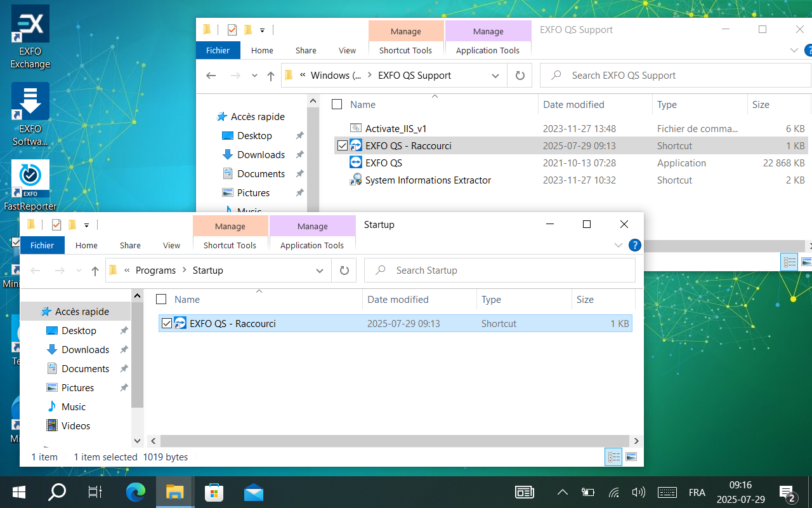Viewport: 812px width, 508px height.
Task: Go up one level in Startup window
Action: [x=95, y=271]
